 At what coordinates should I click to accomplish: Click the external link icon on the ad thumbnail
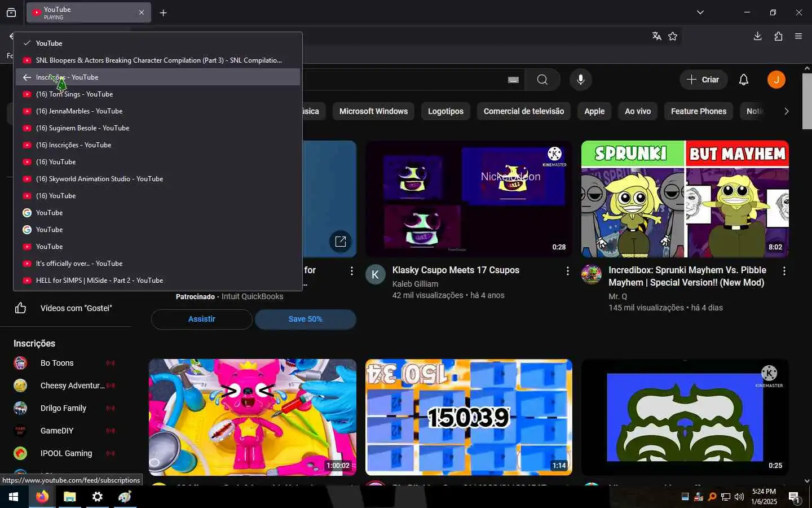tap(341, 242)
